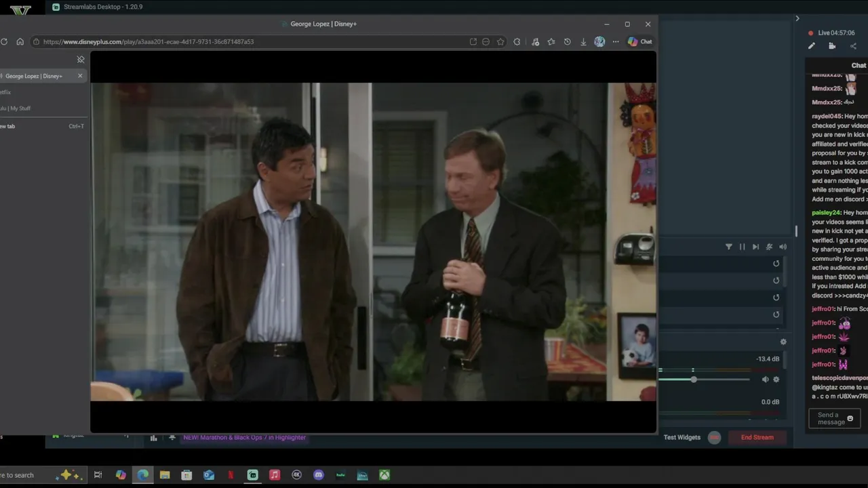Close the George Lopez | Disney+ tab
Image resolution: width=868 pixels, height=488 pixels.
click(x=80, y=76)
